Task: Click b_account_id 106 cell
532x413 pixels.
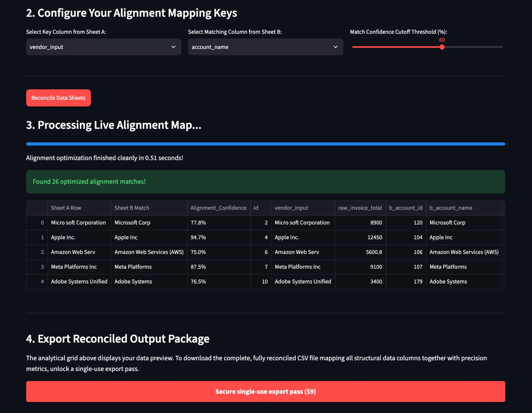Action: (x=406, y=252)
